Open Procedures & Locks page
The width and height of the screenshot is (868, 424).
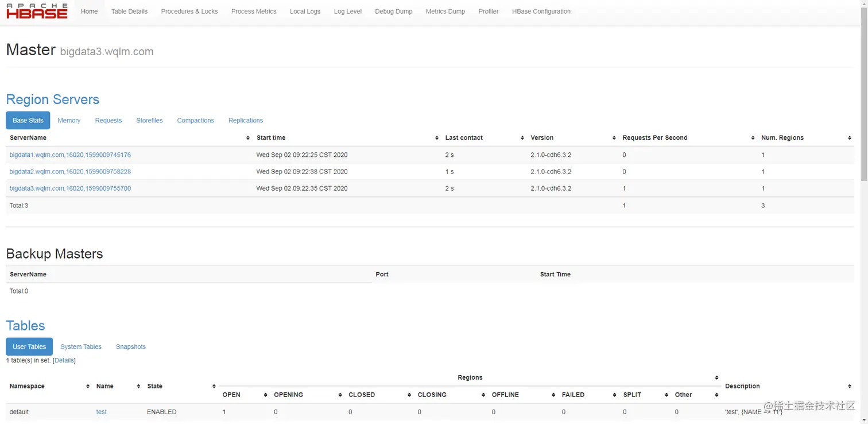[189, 11]
